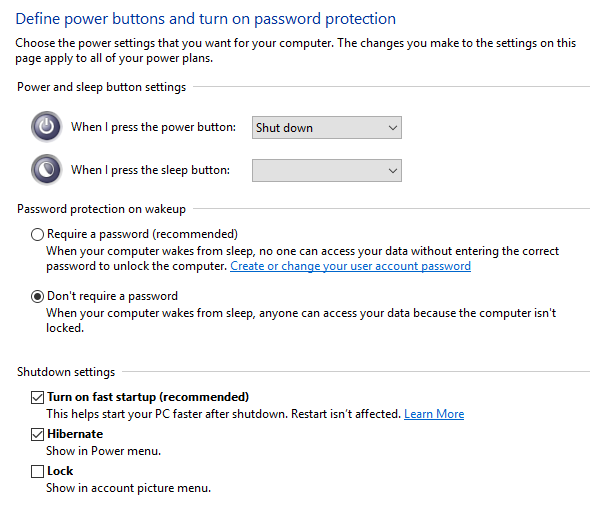Disable the "Turn on fast startup" checkbox
The height and width of the screenshot is (509, 607).
[38, 397]
